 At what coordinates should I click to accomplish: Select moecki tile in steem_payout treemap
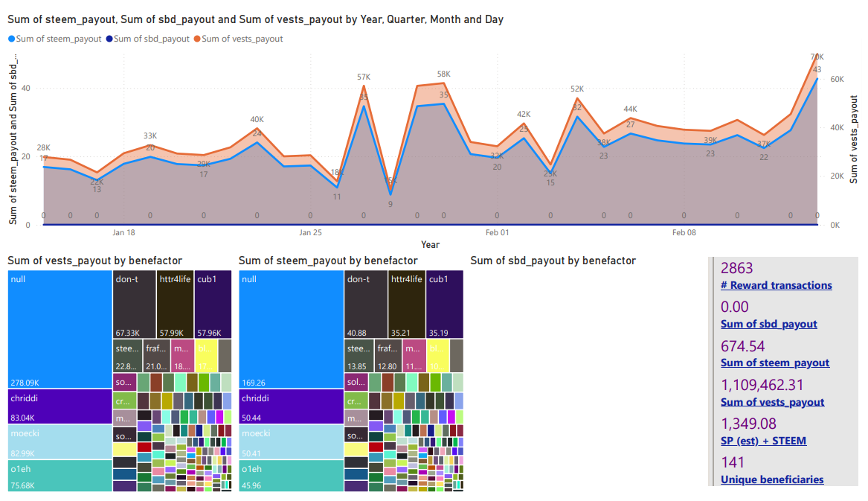click(291, 442)
